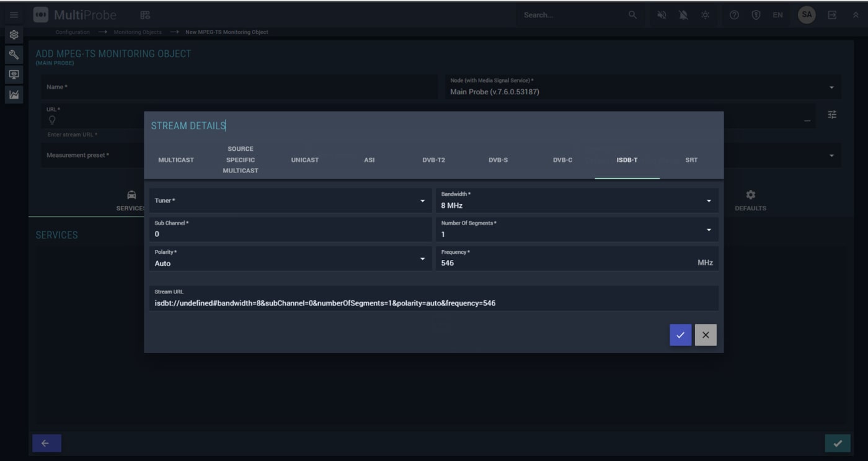Open the Polarity Auto dropdown
The width and height of the screenshot is (868, 461).
tap(290, 258)
